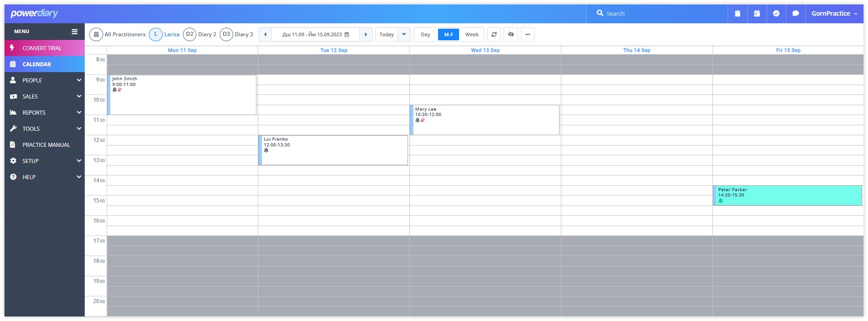This screenshot has width=868, height=321.
Task: Open Reports sidebar menu item
Action: pyautogui.click(x=44, y=112)
